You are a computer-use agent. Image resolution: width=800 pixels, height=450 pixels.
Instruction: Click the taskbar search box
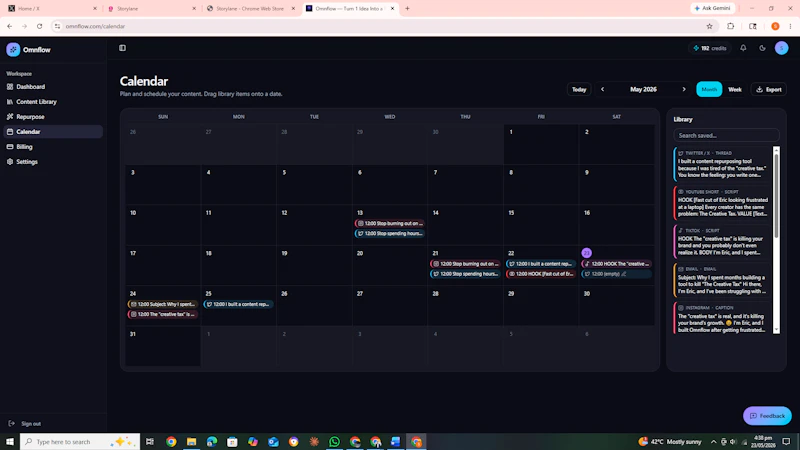pyautogui.click(x=80, y=441)
